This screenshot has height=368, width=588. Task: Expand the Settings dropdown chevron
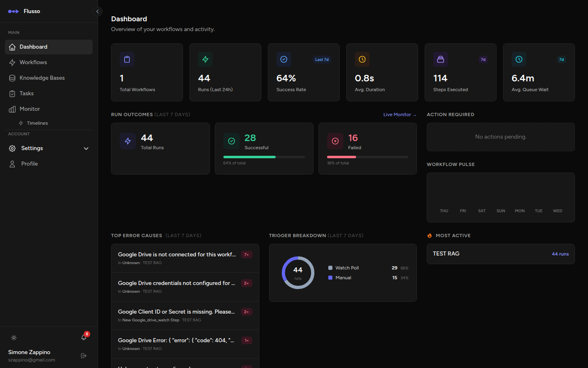coord(86,148)
